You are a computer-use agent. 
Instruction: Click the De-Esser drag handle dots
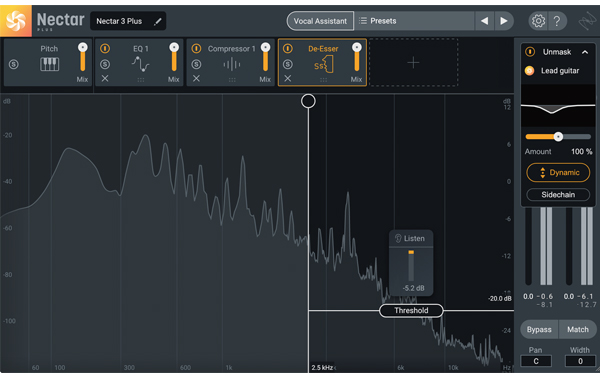(323, 80)
